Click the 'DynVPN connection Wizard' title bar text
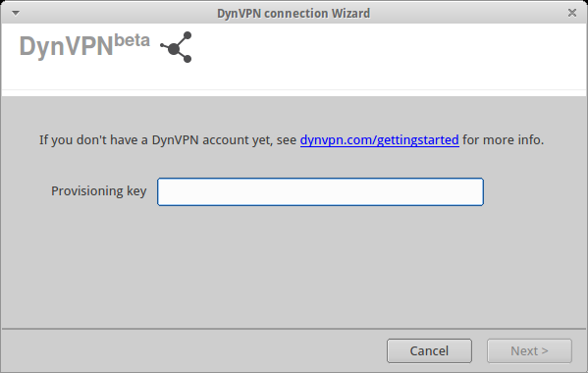 pos(294,14)
